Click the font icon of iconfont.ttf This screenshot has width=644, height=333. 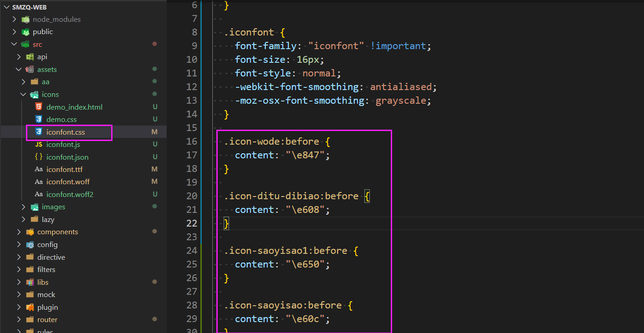(39, 170)
